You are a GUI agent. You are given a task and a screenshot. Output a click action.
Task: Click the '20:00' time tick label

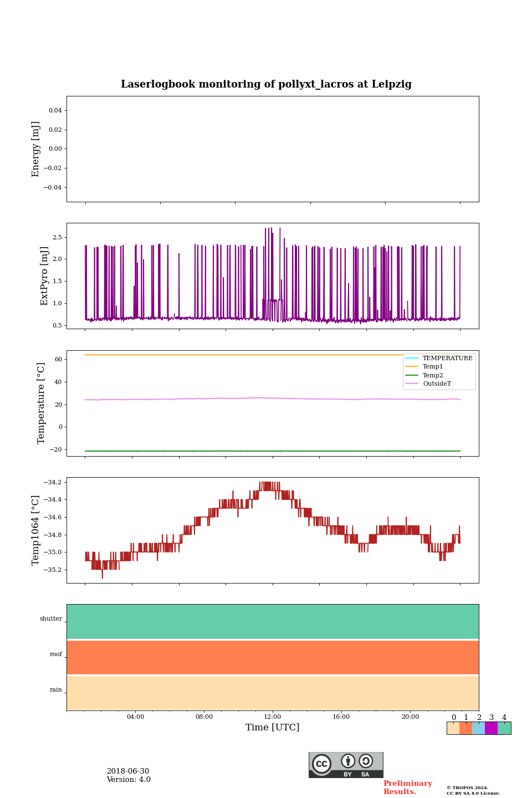tap(410, 717)
